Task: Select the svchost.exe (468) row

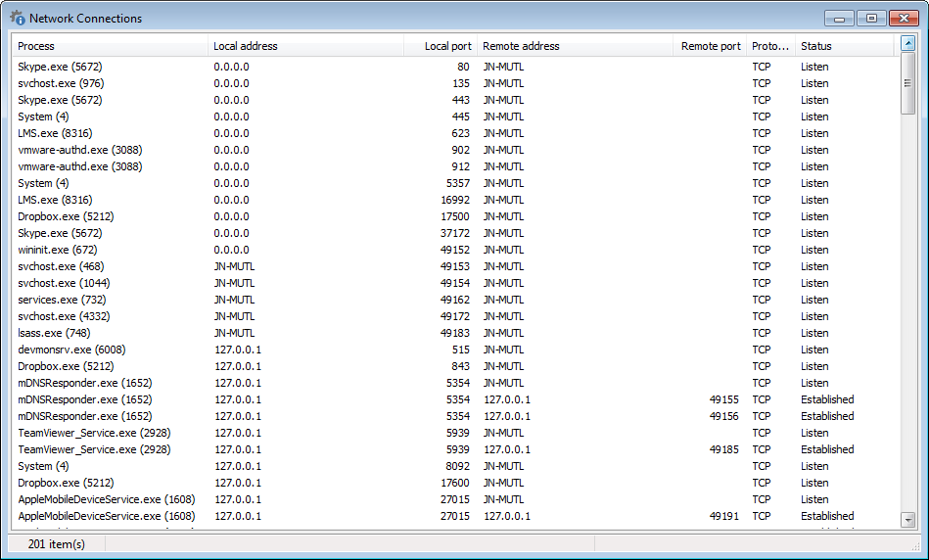Action: (455, 266)
